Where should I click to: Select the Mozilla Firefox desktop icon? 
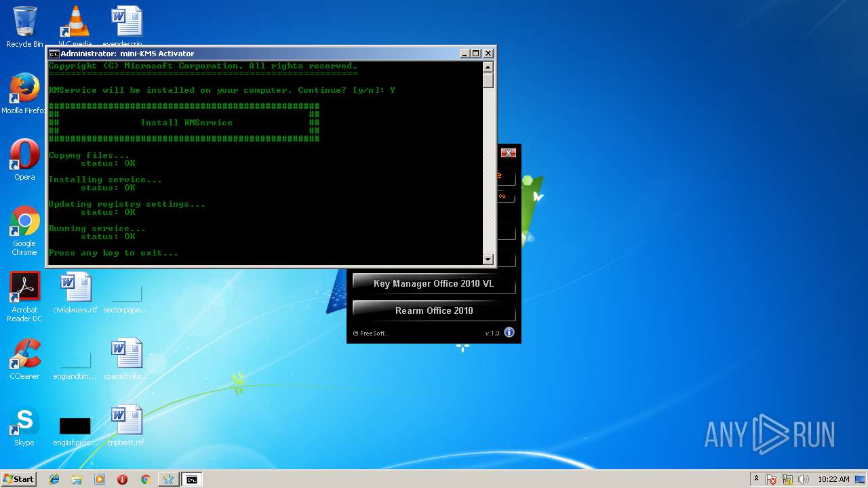[x=24, y=93]
